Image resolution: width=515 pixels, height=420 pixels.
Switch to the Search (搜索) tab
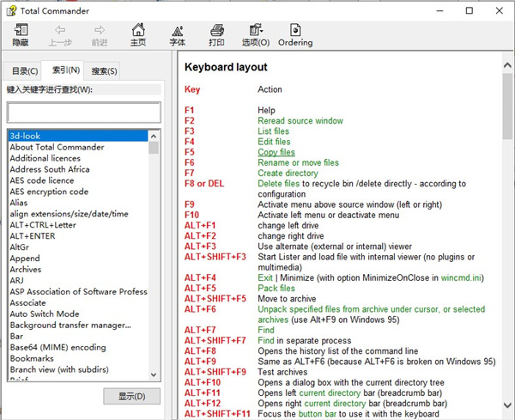click(104, 70)
